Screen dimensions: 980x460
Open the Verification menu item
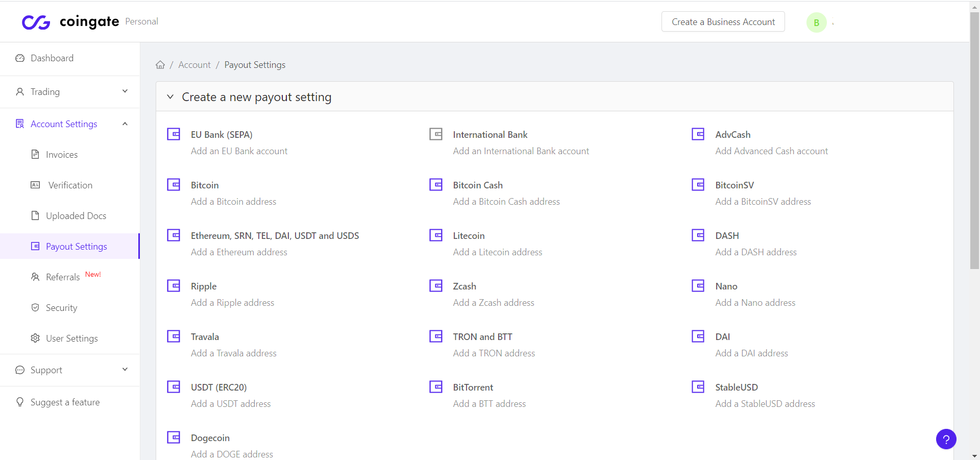[70, 185]
